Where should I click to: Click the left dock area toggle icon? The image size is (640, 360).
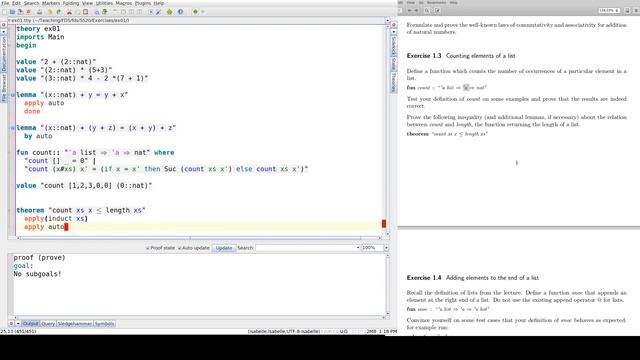tap(4, 25)
